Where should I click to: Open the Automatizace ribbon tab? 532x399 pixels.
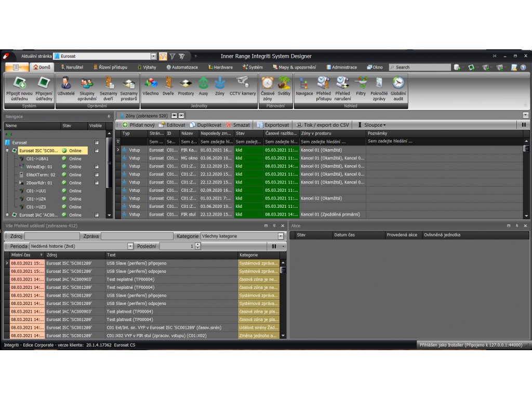pyautogui.click(x=182, y=67)
